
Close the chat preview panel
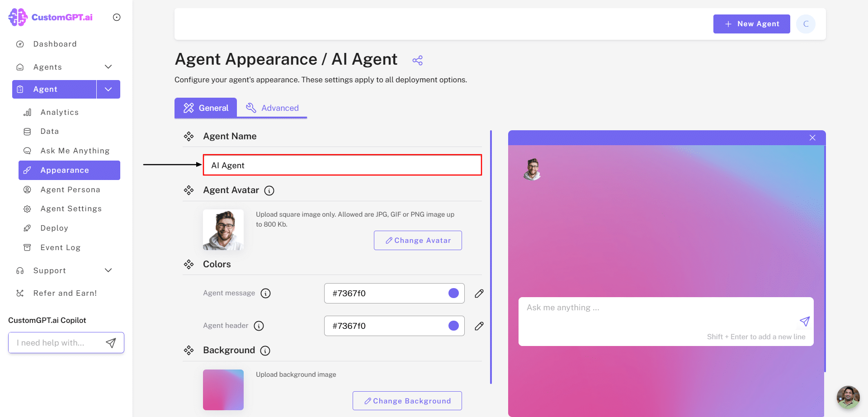pos(812,138)
